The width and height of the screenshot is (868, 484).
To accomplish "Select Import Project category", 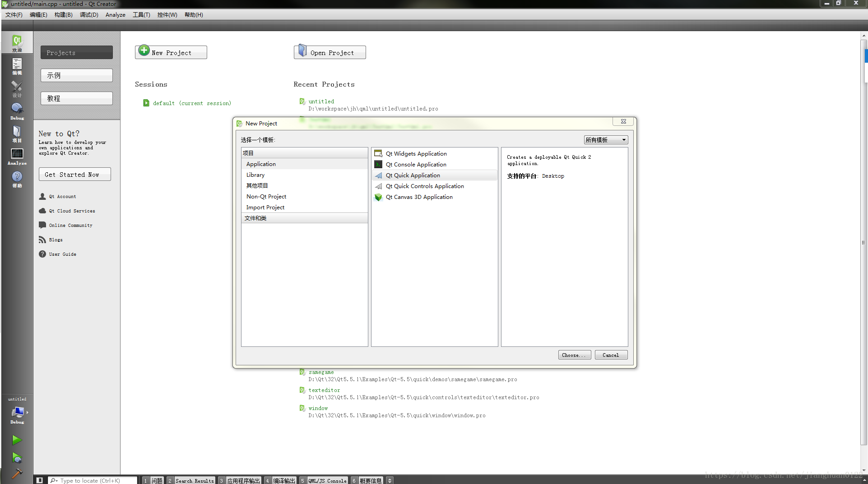I will [x=305, y=207].
